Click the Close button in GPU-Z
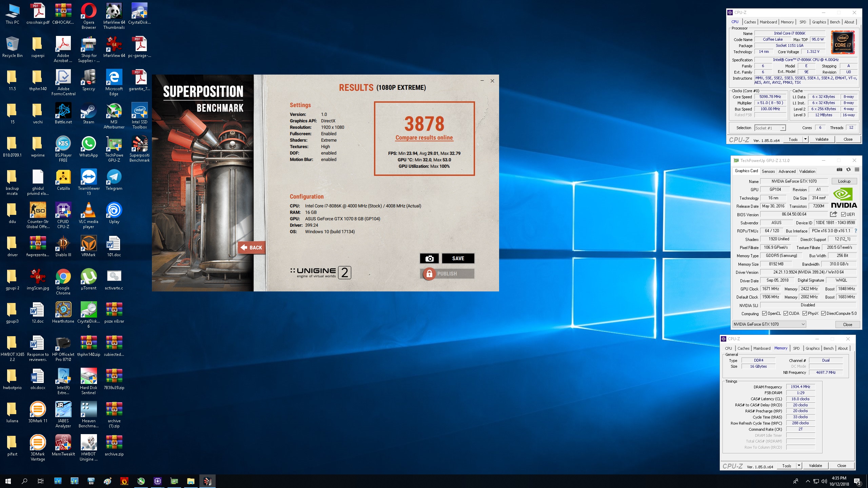The width and height of the screenshot is (868, 488). click(847, 325)
